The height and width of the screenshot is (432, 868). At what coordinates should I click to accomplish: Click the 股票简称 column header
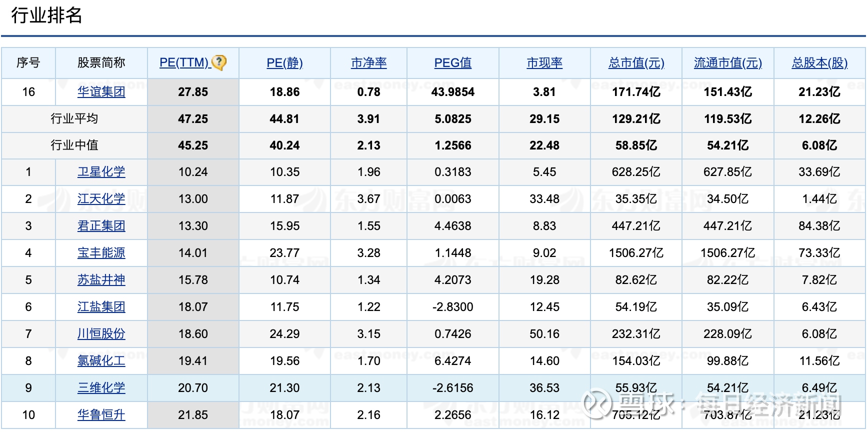(x=101, y=63)
